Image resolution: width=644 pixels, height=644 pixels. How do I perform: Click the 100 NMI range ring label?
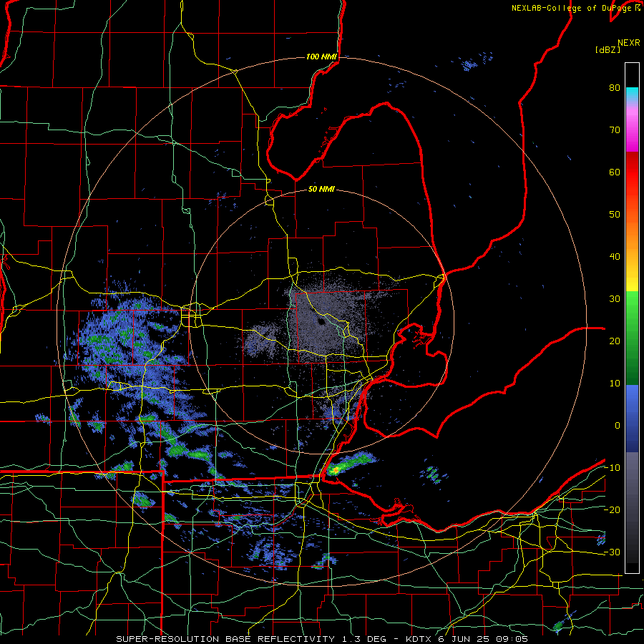pyautogui.click(x=321, y=57)
